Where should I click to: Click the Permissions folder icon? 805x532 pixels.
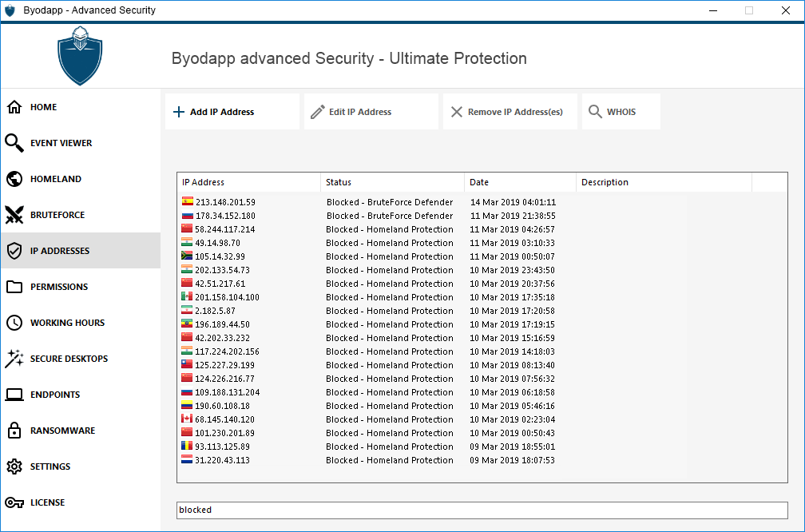[14, 287]
